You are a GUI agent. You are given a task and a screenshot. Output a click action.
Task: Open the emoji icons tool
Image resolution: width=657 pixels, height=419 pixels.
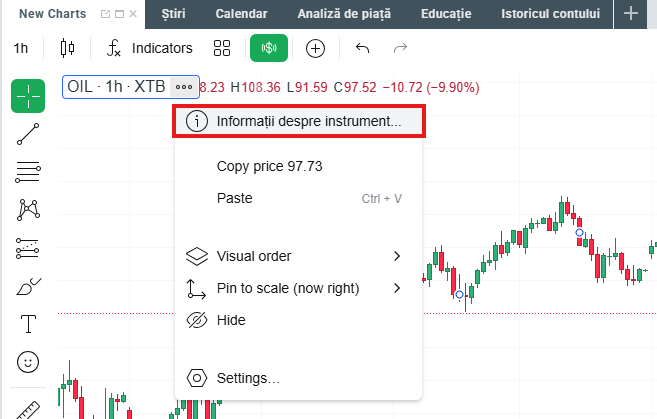click(29, 361)
